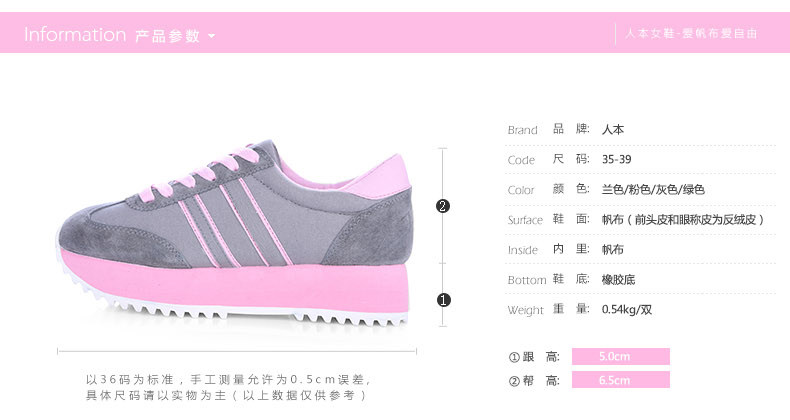790x420 pixels.
Task: Select the pink 6.5cm upper height bar
Action: click(621, 380)
